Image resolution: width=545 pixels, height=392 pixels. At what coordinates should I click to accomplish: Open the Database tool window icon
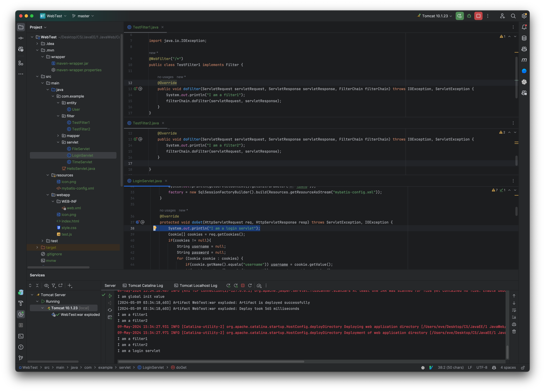(524, 38)
